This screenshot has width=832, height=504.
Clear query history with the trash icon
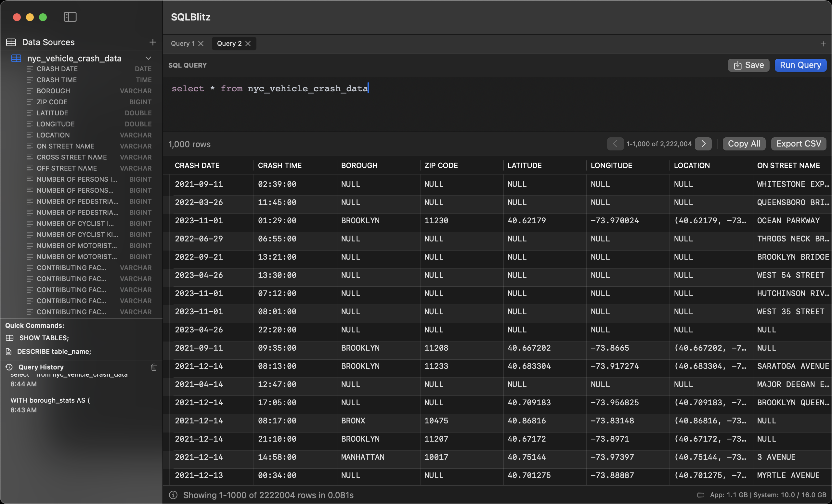(x=154, y=367)
